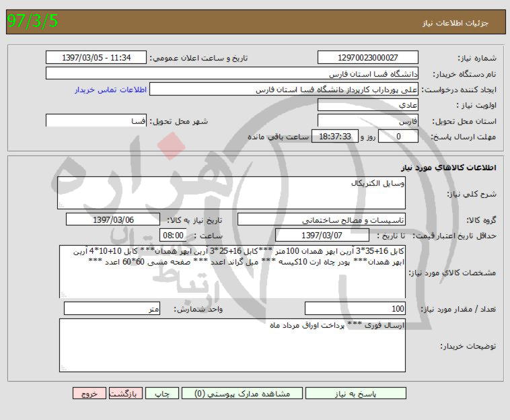Click the ساعت field showing 08:00
The image size is (510, 420).
tap(173, 236)
